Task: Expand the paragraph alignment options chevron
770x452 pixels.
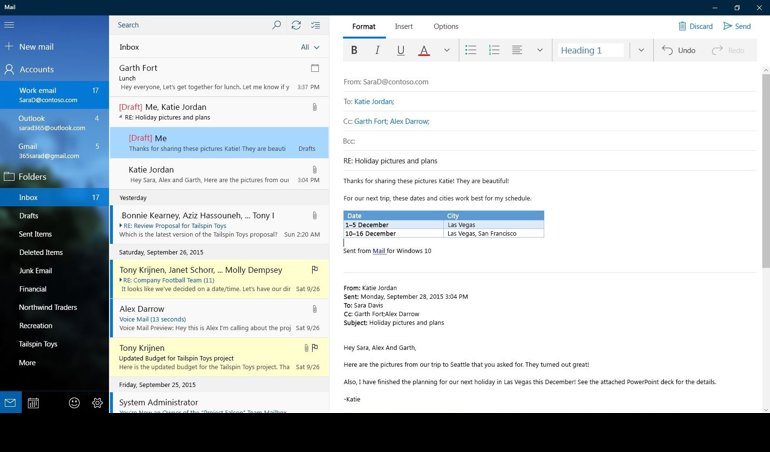Action: pyautogui.click(x=540, y=50)
